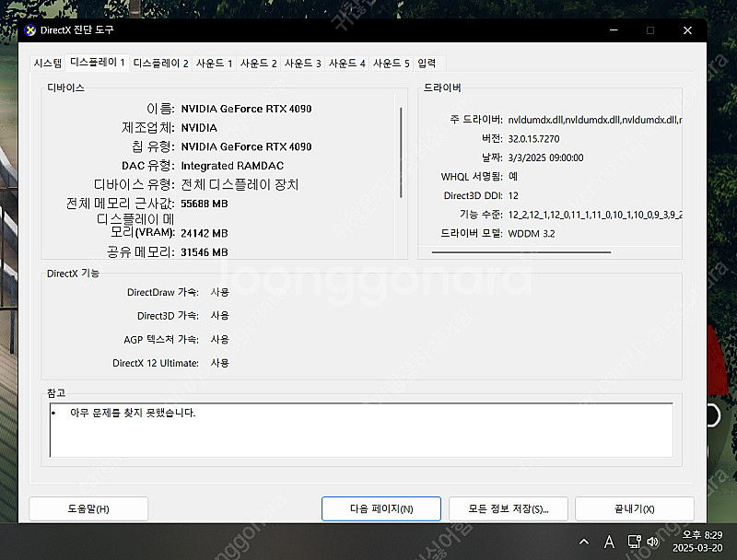This screenshot has height=560, width=737.
Task: Switch to the 시스템 tab
Action: (47, 64)
